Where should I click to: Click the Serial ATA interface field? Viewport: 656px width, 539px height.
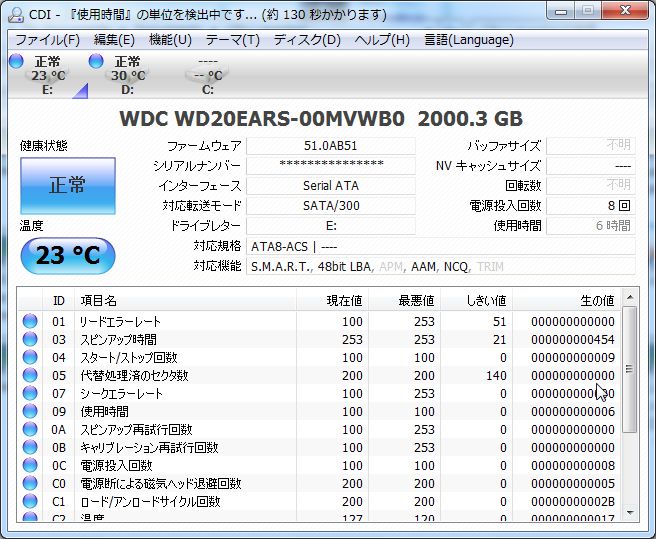click(331, 186)
